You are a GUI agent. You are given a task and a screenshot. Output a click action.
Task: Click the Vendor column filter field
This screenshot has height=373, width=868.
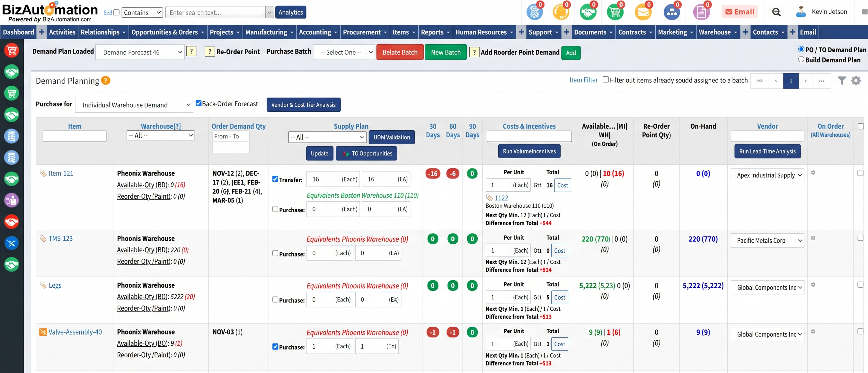[767, 136]
